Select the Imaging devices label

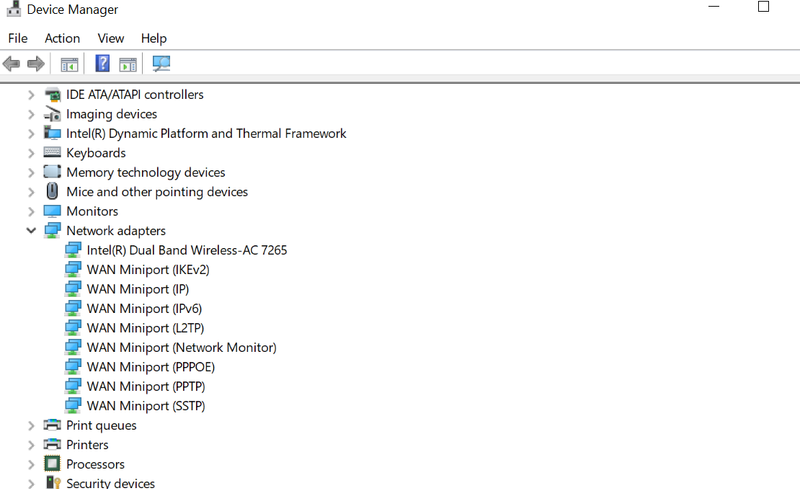click(112, 114)
